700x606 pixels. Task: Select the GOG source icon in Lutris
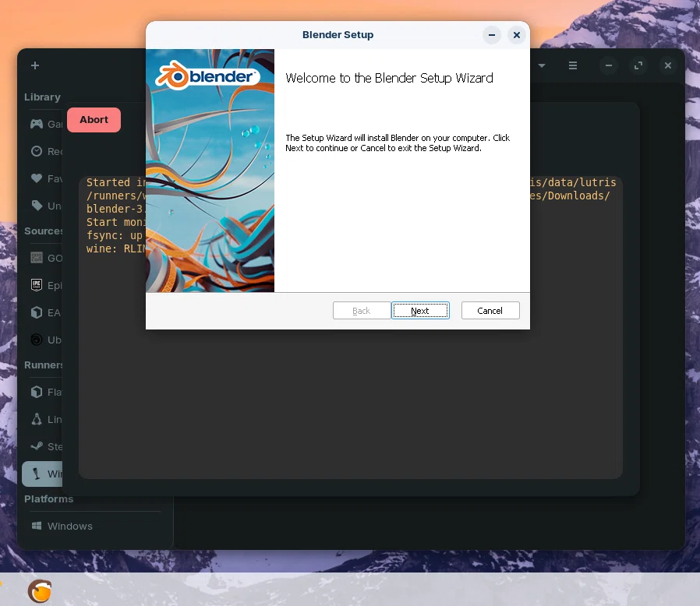(x=36, y=258)
